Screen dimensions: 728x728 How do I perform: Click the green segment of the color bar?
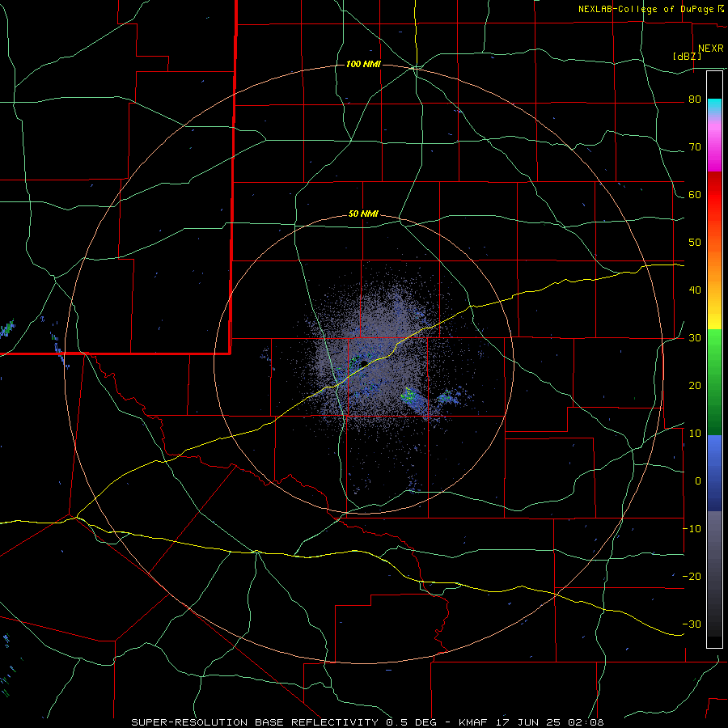(714, 382)
